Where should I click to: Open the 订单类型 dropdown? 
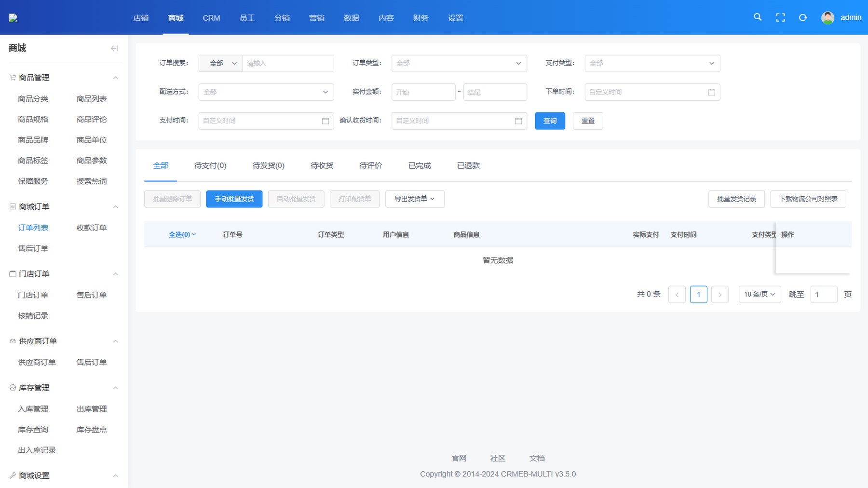459,63
